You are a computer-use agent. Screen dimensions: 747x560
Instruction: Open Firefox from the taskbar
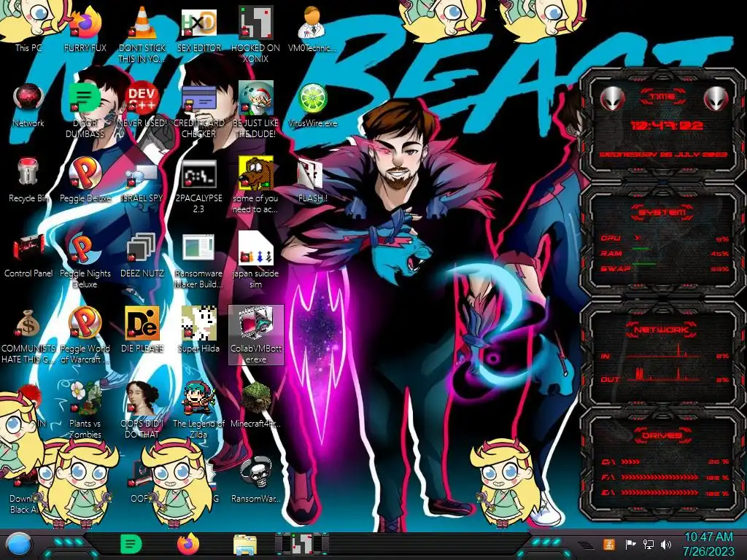point(188,544)
